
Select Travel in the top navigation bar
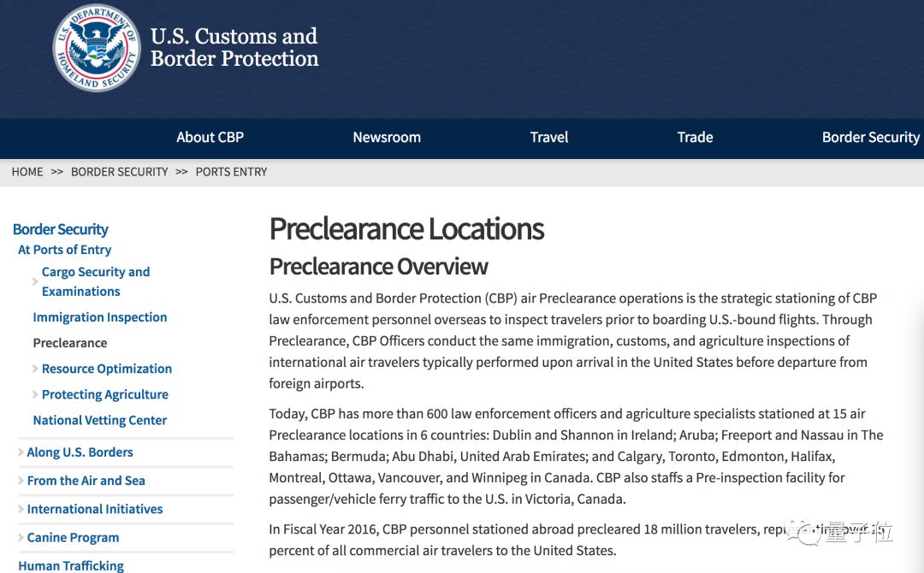click(x=549, y=137)
